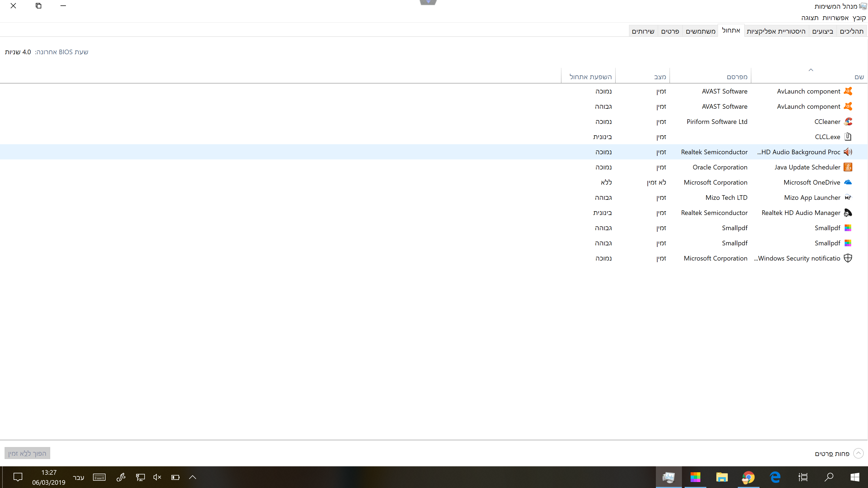
Task: Open the תצוגה (View) menu
Action: [x=810, y=18]
